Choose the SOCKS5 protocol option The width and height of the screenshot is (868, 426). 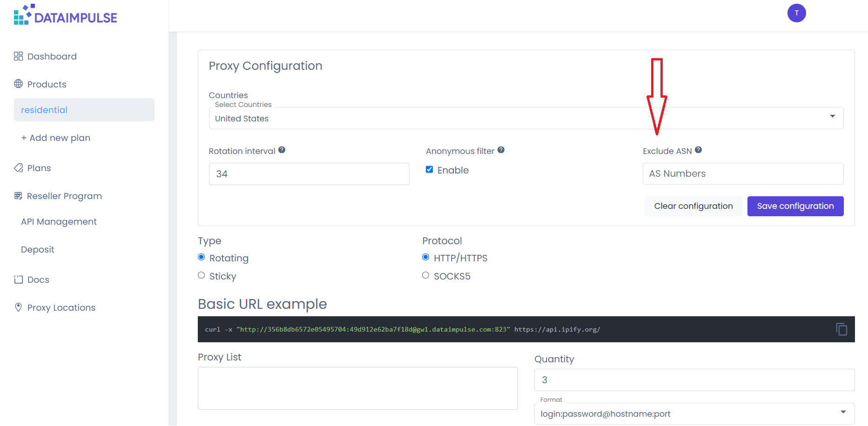coord(425,275)
